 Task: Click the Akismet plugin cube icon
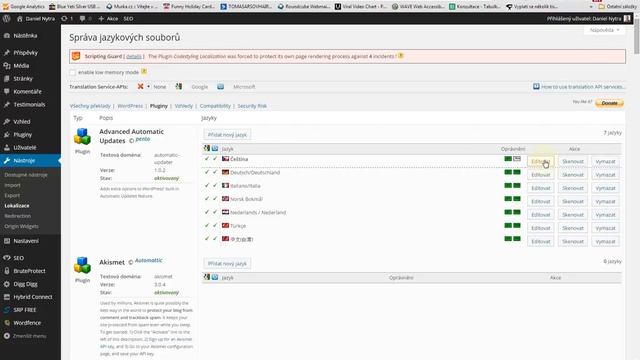(82, 265)
